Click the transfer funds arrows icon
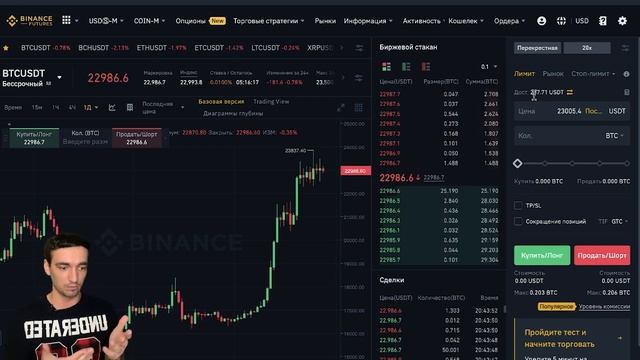 [570, 92]
